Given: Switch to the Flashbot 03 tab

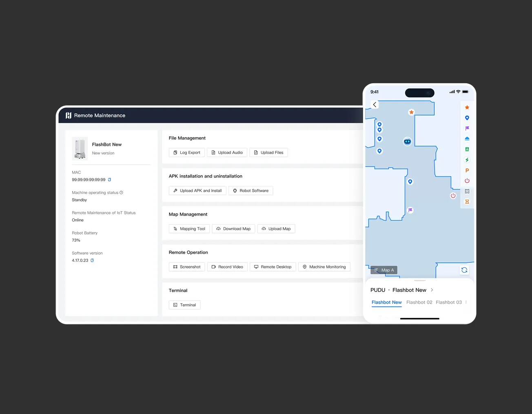Looking at the screenshot, I should 449,302.
